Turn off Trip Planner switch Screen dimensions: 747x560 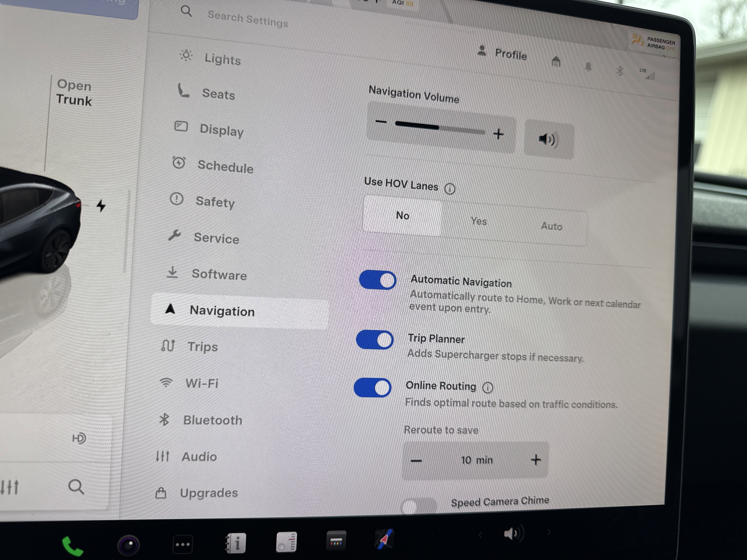click(x=375, y=340)
